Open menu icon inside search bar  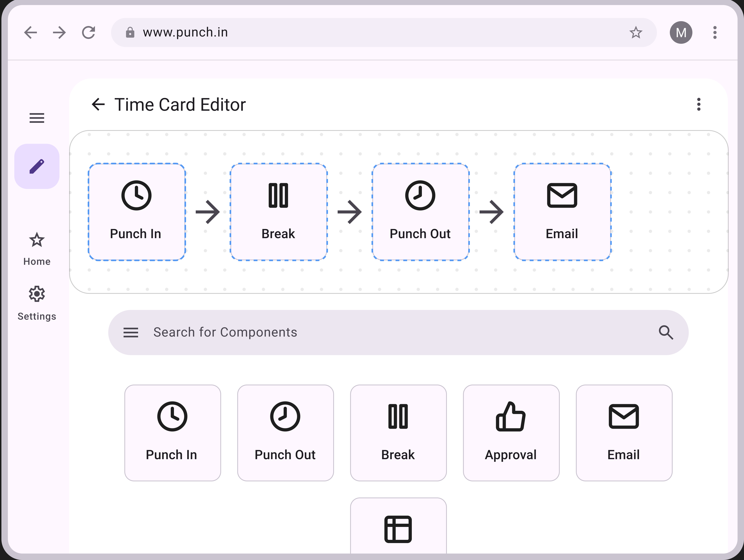131,333
